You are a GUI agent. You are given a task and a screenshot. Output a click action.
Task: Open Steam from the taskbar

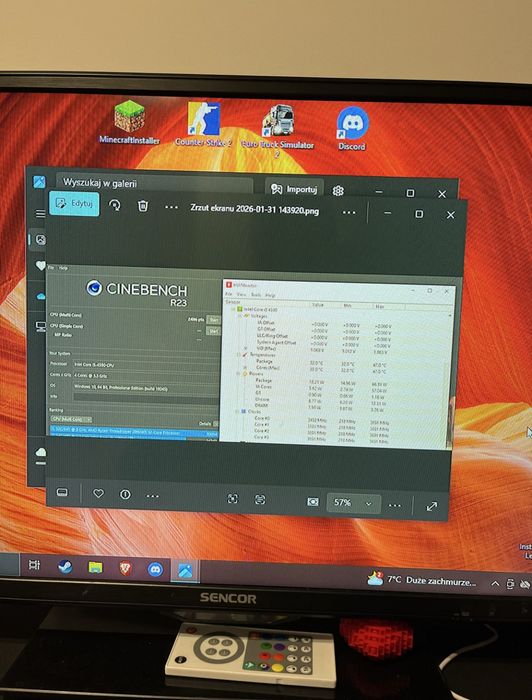65,567
